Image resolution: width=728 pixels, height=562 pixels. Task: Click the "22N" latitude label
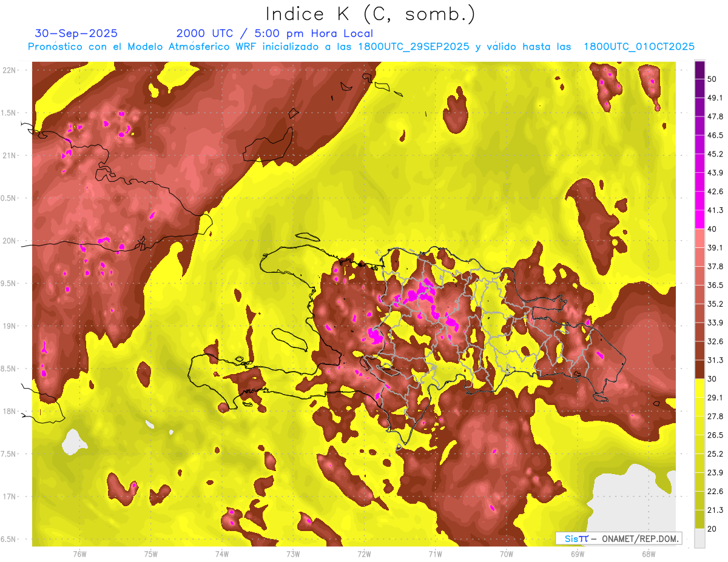10,70
